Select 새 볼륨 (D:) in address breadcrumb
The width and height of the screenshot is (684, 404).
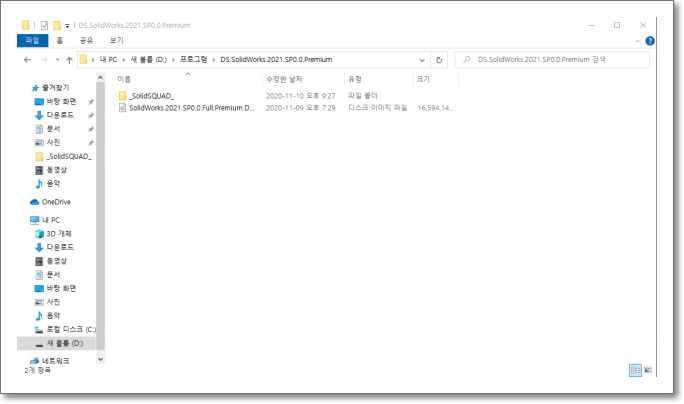click(148, 60)
